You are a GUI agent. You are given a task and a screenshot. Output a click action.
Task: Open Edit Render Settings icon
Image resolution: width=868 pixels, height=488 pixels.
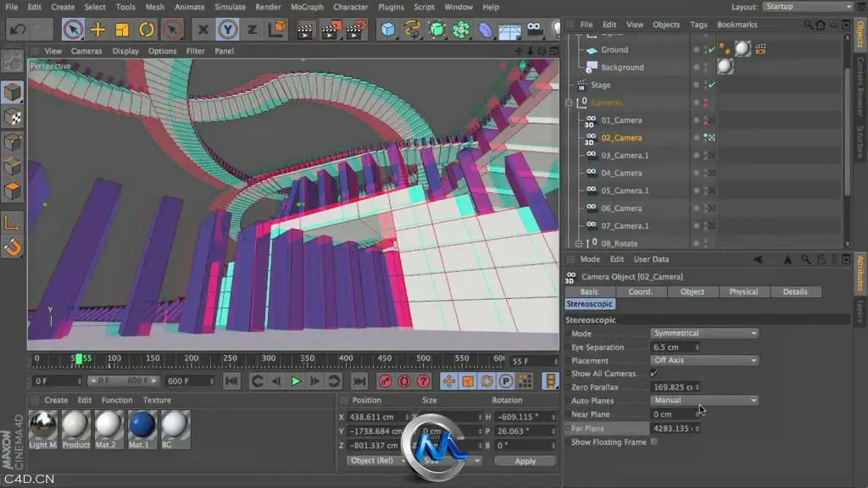click(355, 30)
